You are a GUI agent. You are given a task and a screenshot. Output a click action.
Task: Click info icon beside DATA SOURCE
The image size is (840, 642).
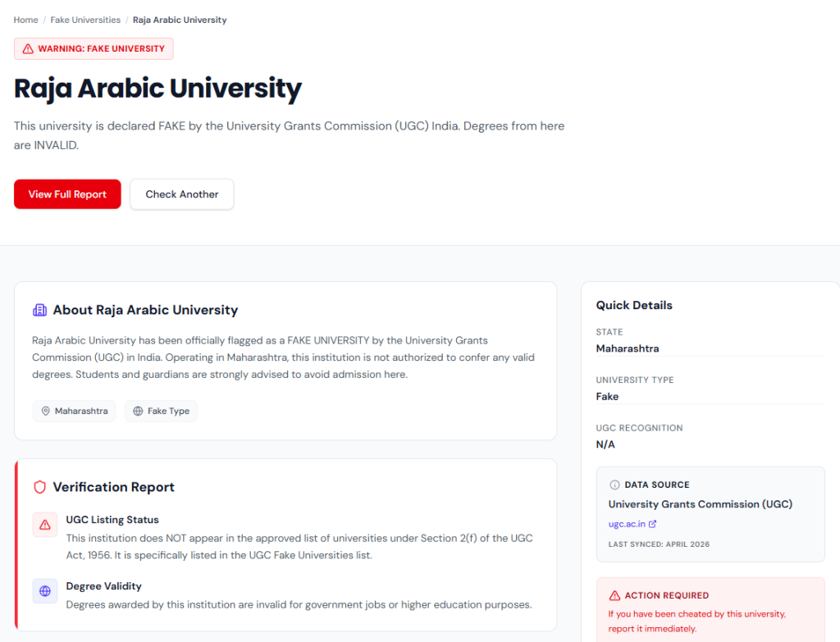(614, 485)
